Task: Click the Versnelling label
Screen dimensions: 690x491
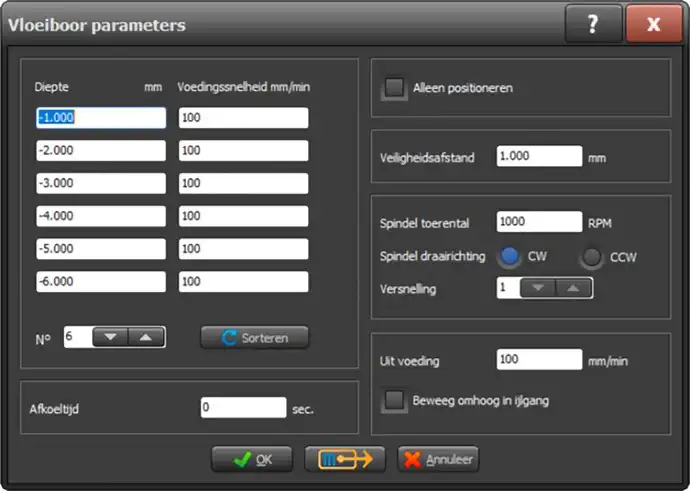Action: 408,289
